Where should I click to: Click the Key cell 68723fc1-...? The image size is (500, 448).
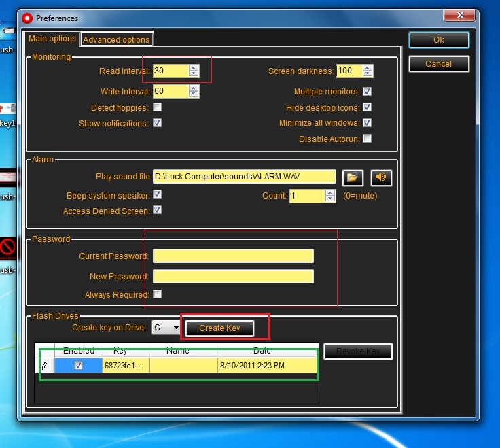pyautogui.click(x=126, y=366)
